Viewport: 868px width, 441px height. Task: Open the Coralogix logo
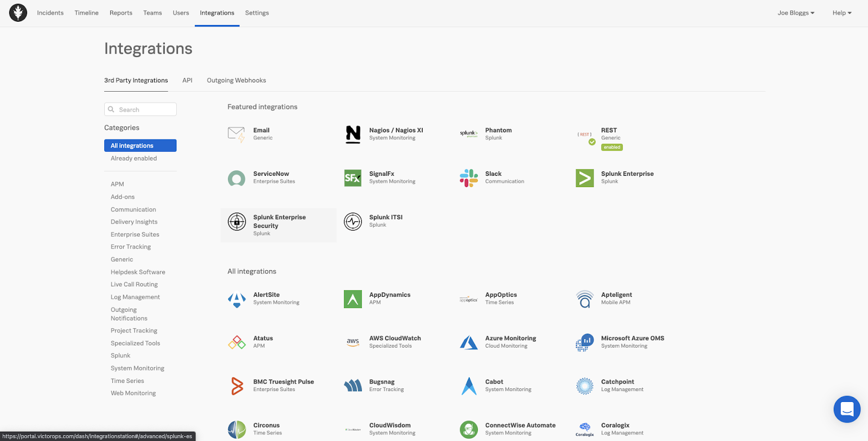coord(585,429)
